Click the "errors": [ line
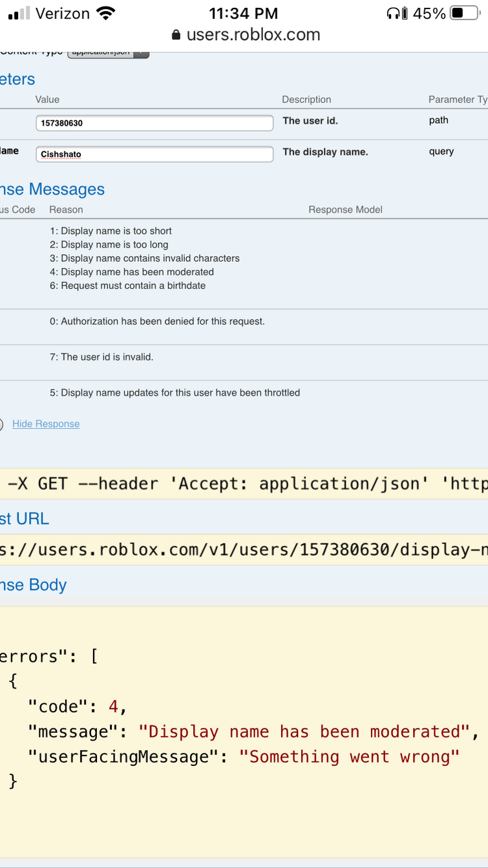 (x=49, y=657)
